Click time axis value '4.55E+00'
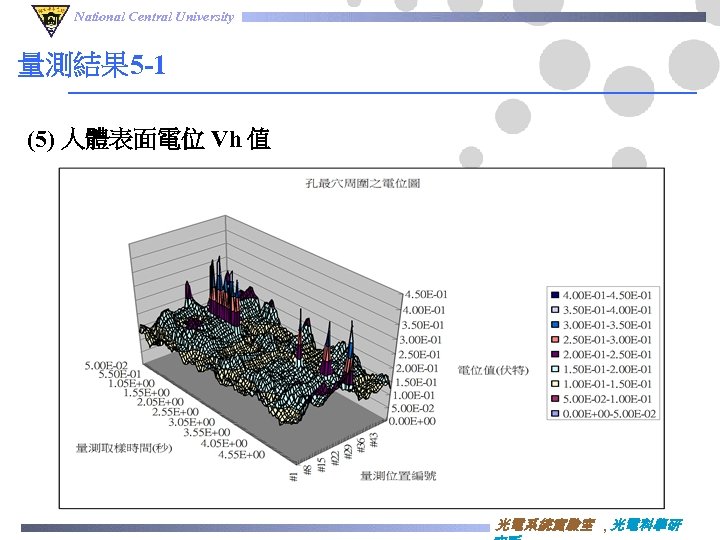Screen dimensions: 720x540 point(242,455)
